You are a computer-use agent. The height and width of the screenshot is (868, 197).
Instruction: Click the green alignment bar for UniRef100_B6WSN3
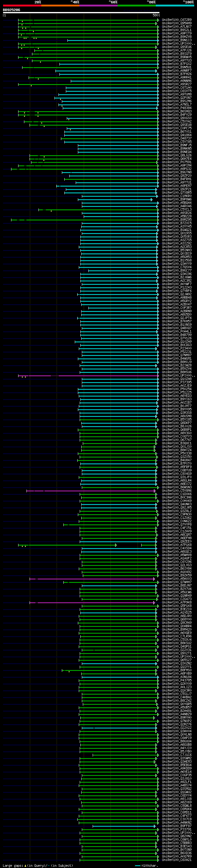tap(120, 487)
